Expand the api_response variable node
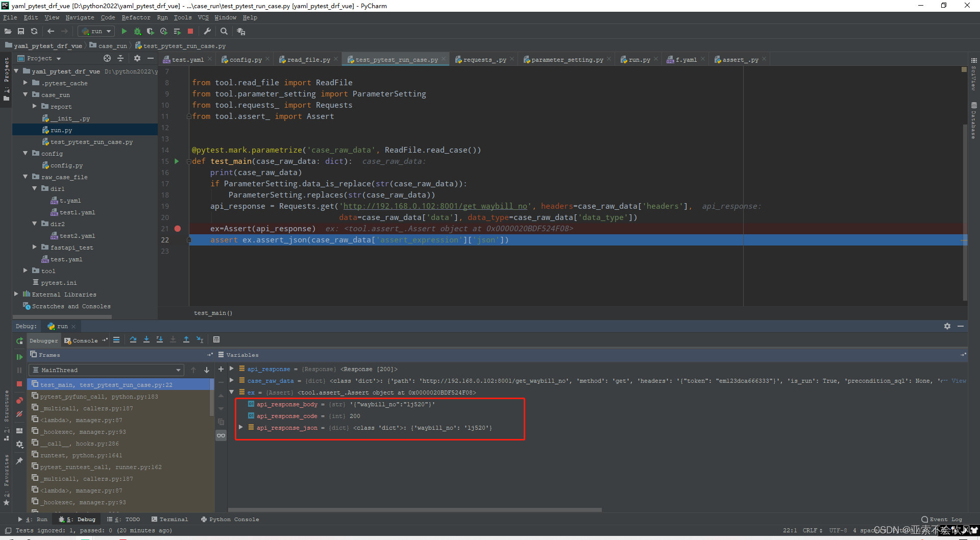This screenshot has height=540, width=980. (232, 369)
